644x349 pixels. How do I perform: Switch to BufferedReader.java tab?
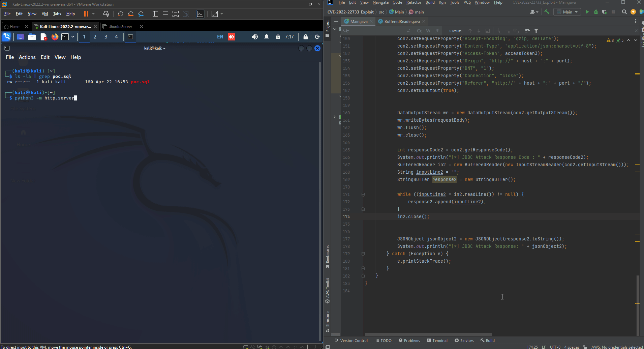(402, 21)
